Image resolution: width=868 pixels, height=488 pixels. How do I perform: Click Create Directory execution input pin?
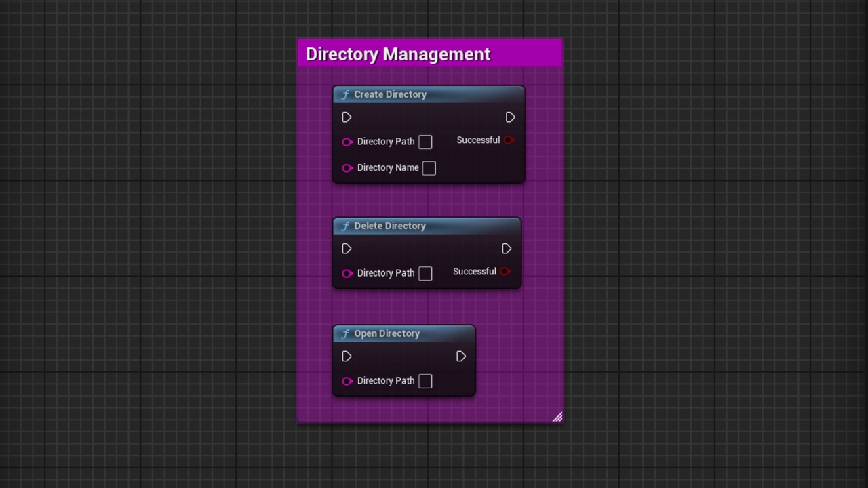click(347, 117)
